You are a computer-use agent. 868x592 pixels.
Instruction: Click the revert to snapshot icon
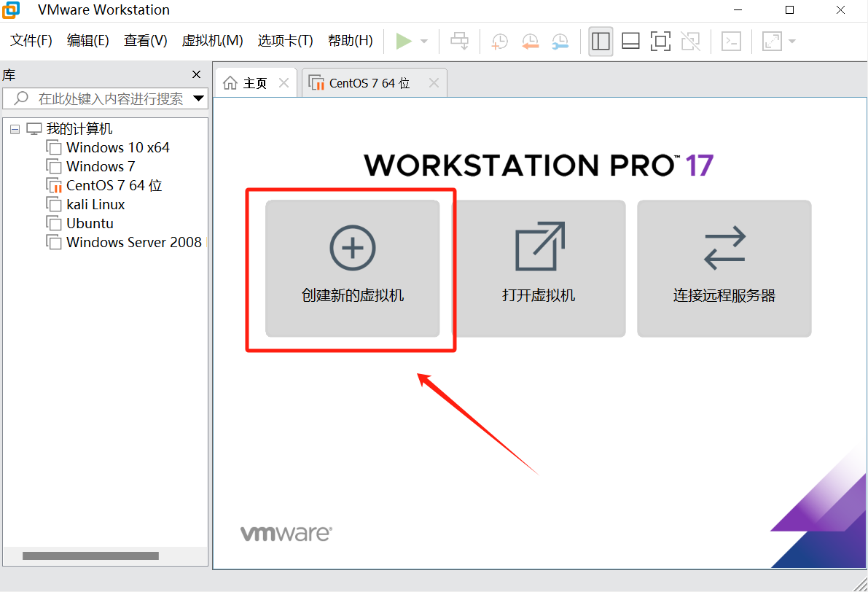pyautogui.click(x=531, y=42)
